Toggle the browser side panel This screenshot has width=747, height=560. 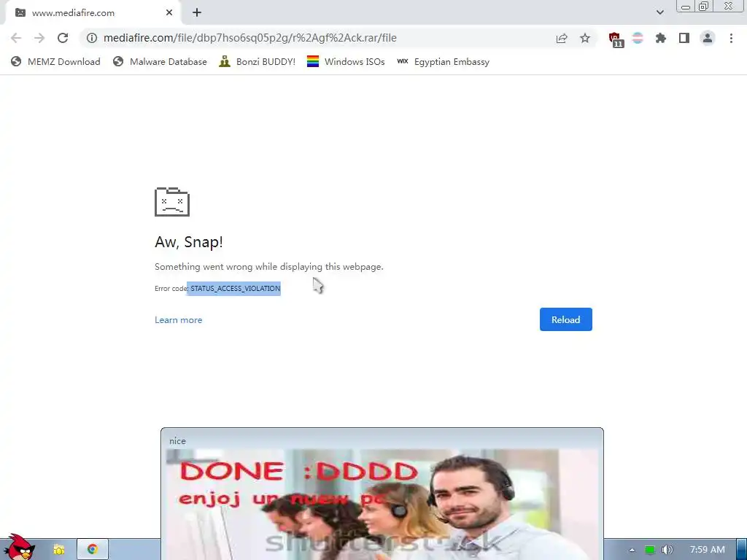(x=684, y=38)
